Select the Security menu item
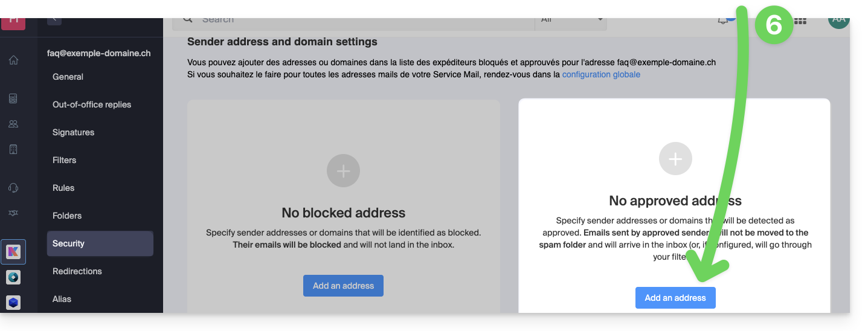The width and height of the screenshot is (868, 331). point(68,243)
